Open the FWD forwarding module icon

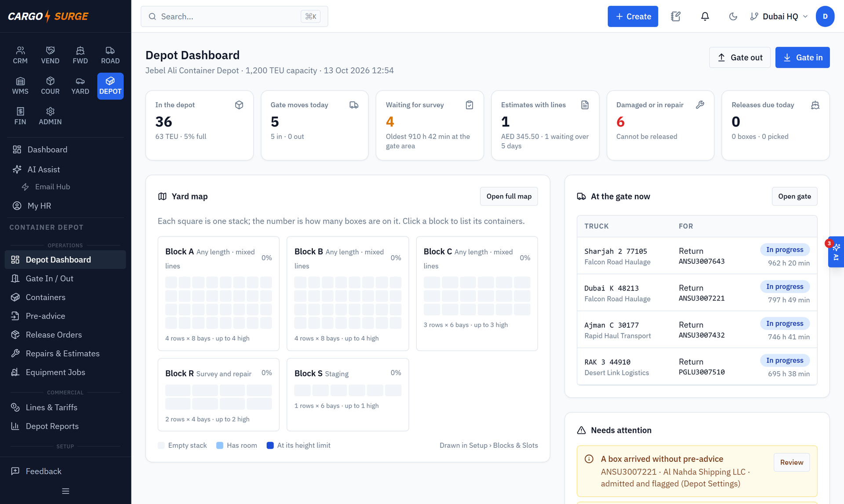[80, 55]
